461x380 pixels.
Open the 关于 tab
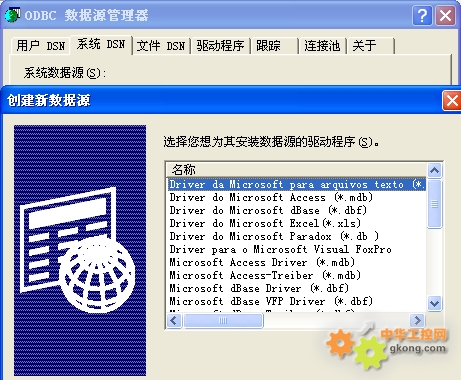pyautogui.click(x=371, y=46)
